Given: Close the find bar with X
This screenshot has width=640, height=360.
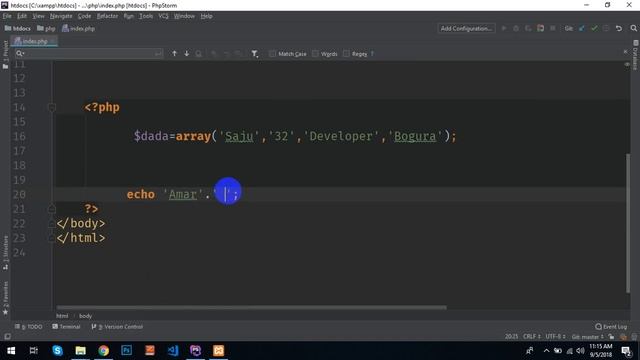Looking at the screenshot, I should 625,52.
